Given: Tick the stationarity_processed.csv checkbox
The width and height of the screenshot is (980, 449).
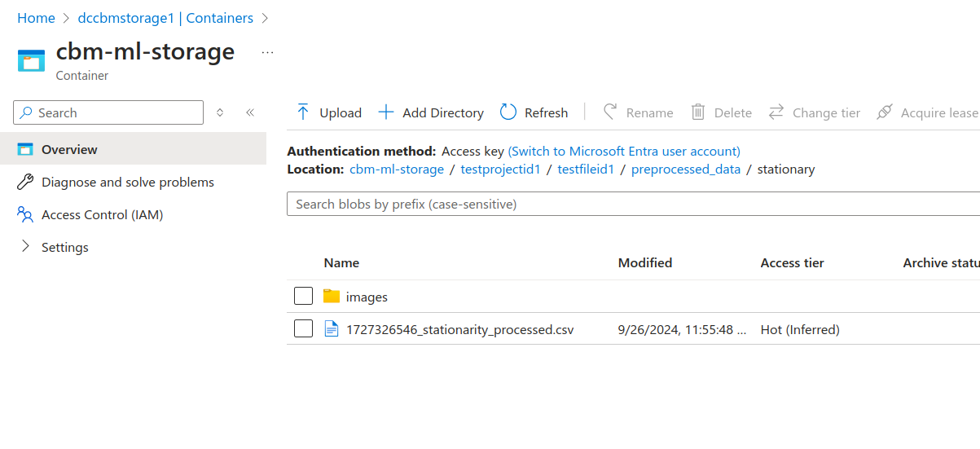Looking at the screenshot, I should tap(303, 329).
